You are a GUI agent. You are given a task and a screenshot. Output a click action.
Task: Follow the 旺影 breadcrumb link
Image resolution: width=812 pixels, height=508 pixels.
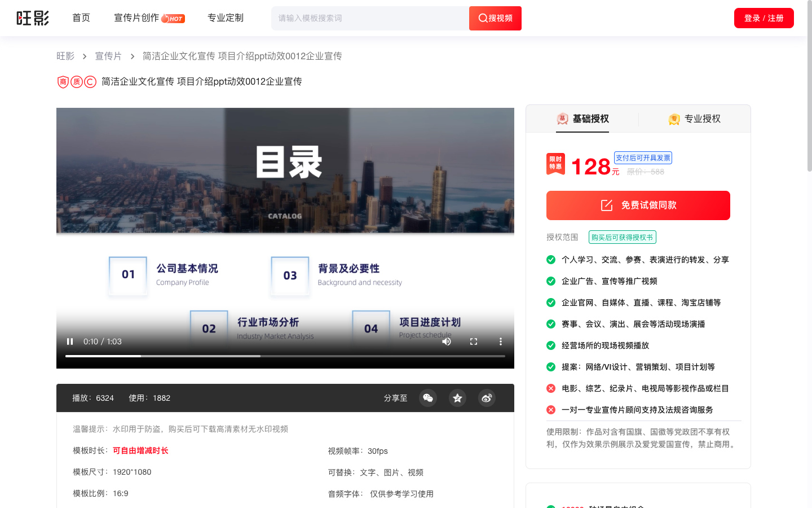pyautogui.click(x=65, y=56)
